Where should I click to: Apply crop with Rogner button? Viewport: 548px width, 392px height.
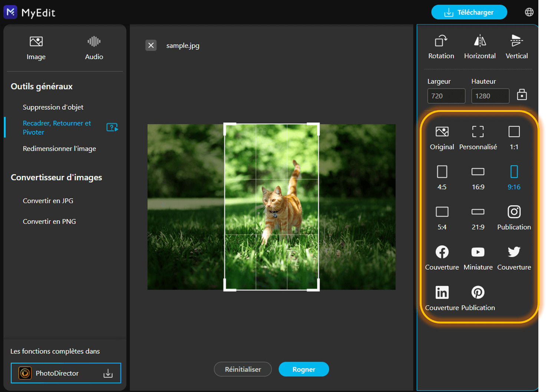304,369
